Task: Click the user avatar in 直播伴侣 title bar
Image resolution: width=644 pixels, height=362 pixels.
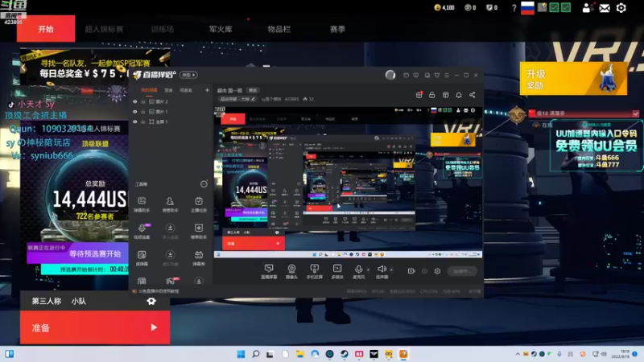Action: coord(390,75)
